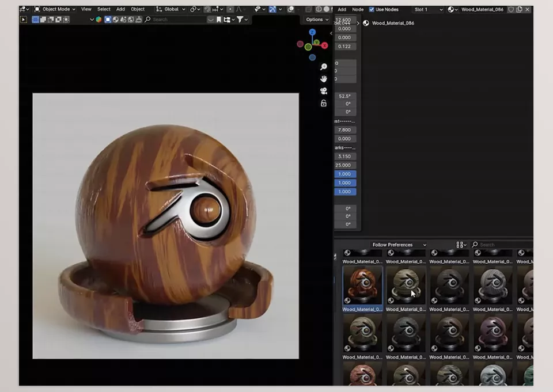
Task: Select the highlighted square display mode icon
Action: pos(108,20)
